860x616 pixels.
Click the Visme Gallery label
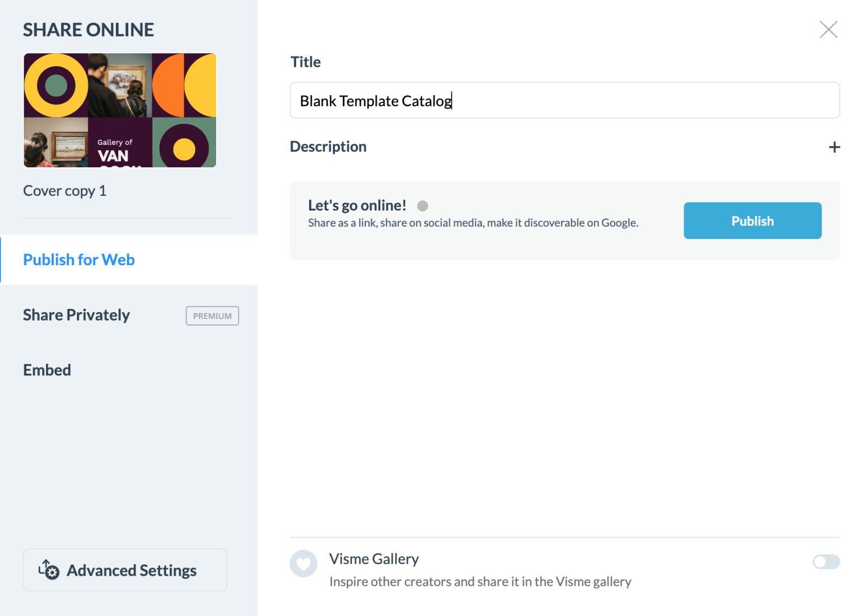(374, 559)
